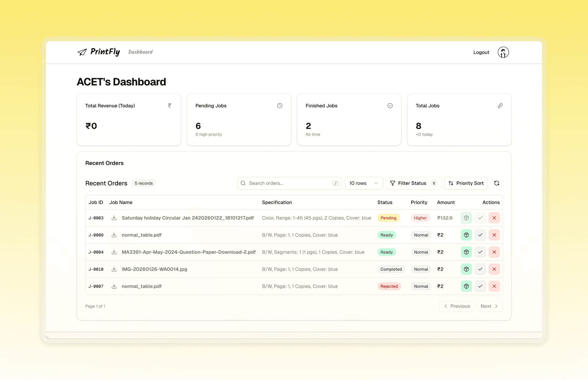Click package icon for job J-0007
The image size is (588, 380).
pyautogui.click(x=466, y=286)
